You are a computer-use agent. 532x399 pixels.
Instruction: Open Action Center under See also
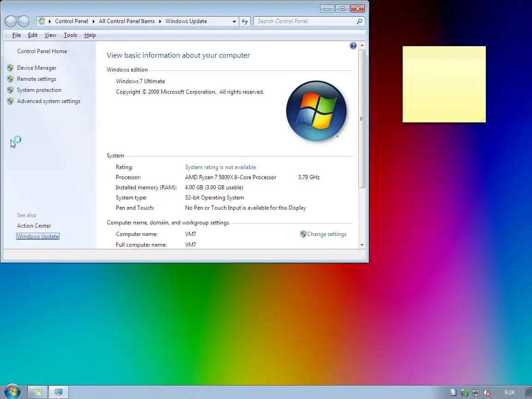tap(34, 226)
